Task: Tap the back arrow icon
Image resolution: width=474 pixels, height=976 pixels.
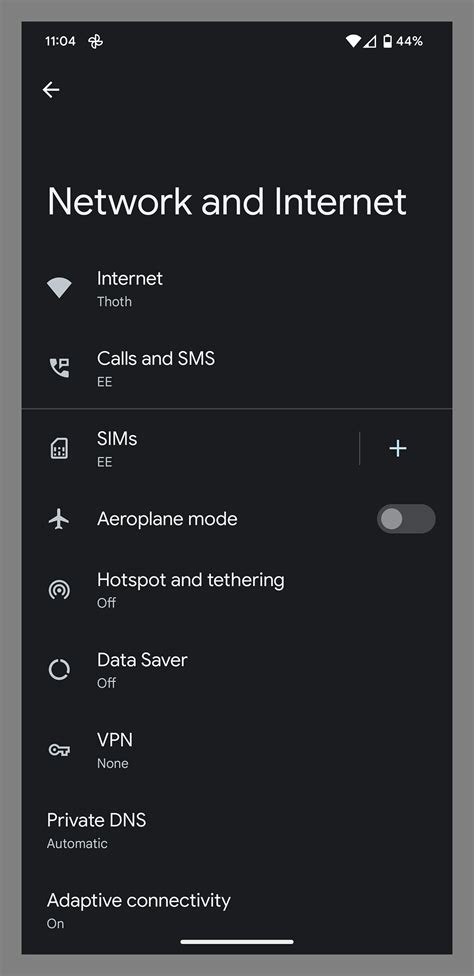Action: coord(51,90)
